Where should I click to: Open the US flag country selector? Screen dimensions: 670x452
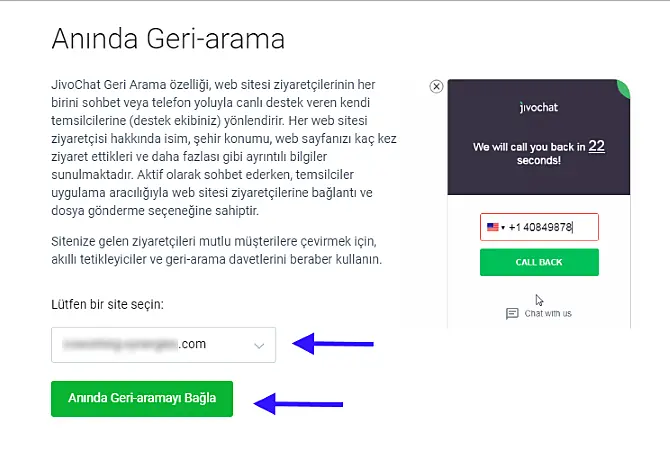(493, 227)
